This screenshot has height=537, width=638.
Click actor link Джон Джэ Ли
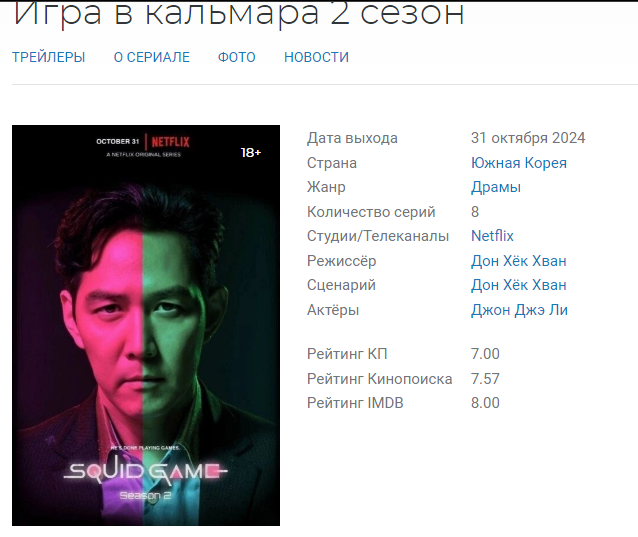[x=519, y=310]
